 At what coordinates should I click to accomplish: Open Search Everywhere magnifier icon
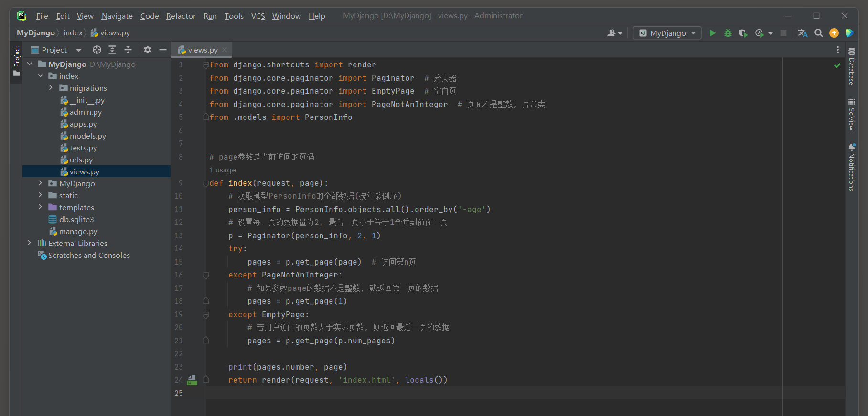click(x=819, y=33)
